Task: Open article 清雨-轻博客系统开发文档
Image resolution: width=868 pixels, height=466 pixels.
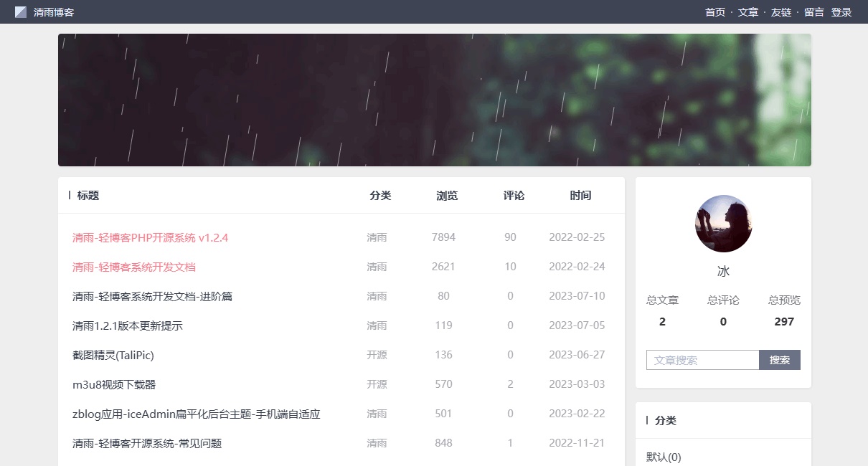Action: point(133,267)
